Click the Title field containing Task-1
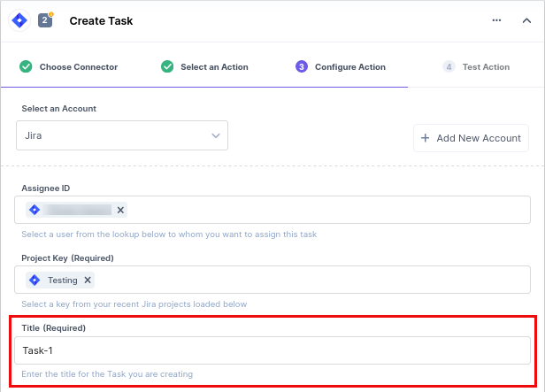Image resolution: width=545 pixels, height=392 pixels. tap(272, 350)
